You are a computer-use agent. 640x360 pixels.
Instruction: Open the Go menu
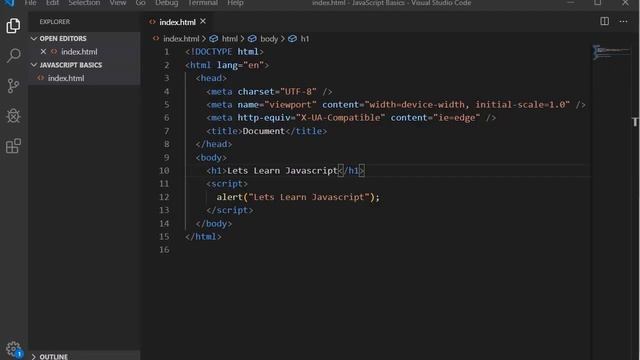[140, 3]
